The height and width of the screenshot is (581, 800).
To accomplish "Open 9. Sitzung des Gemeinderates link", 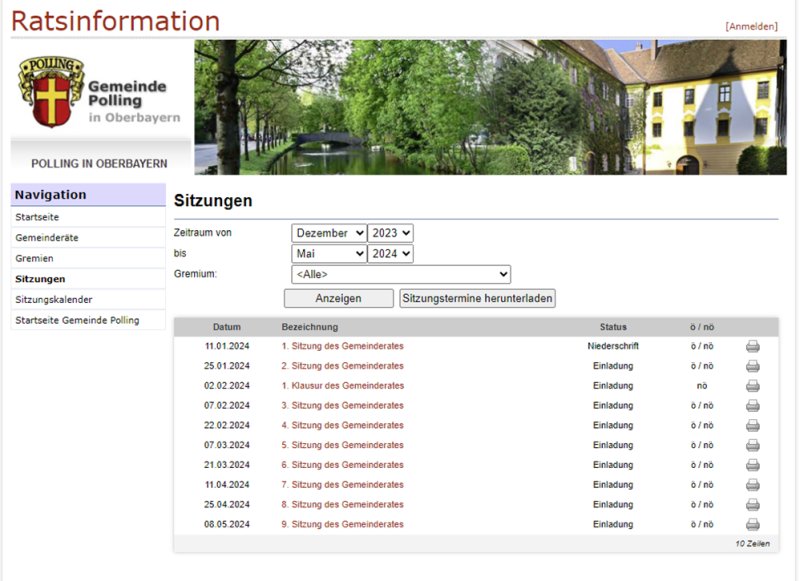I will [x=342, y=524].
